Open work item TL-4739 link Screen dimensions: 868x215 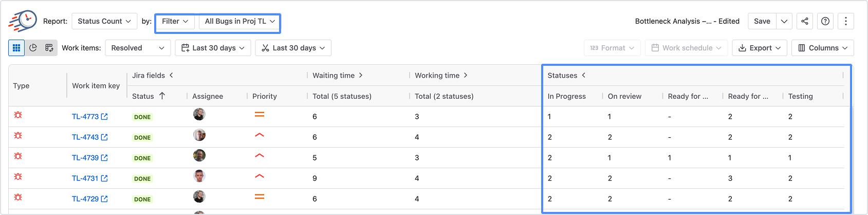[x=90, y=158]
